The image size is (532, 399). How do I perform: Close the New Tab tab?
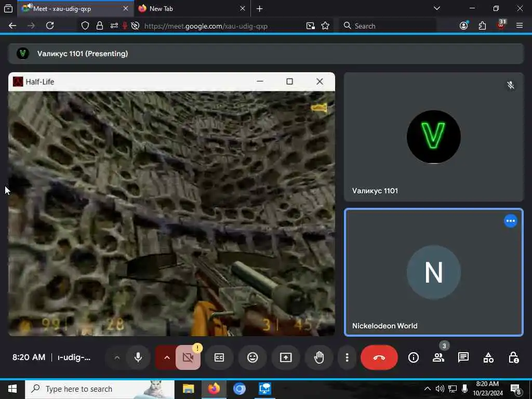click(242, 8)
